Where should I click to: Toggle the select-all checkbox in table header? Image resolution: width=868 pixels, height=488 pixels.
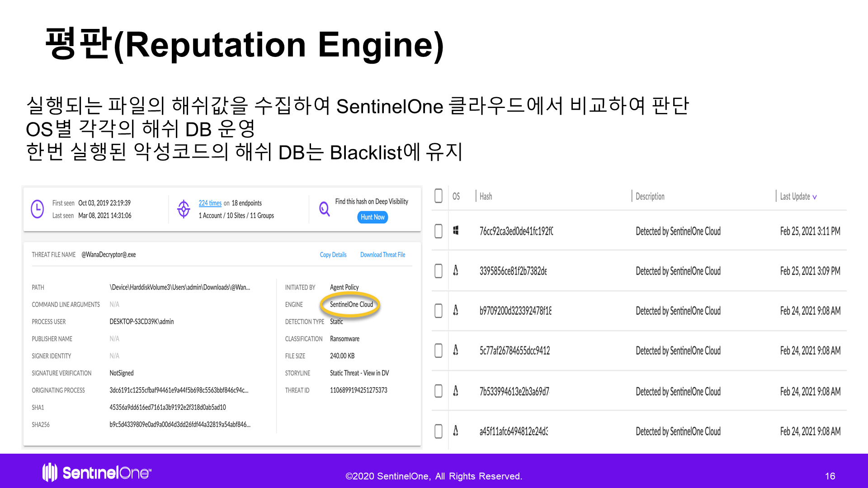438,196
